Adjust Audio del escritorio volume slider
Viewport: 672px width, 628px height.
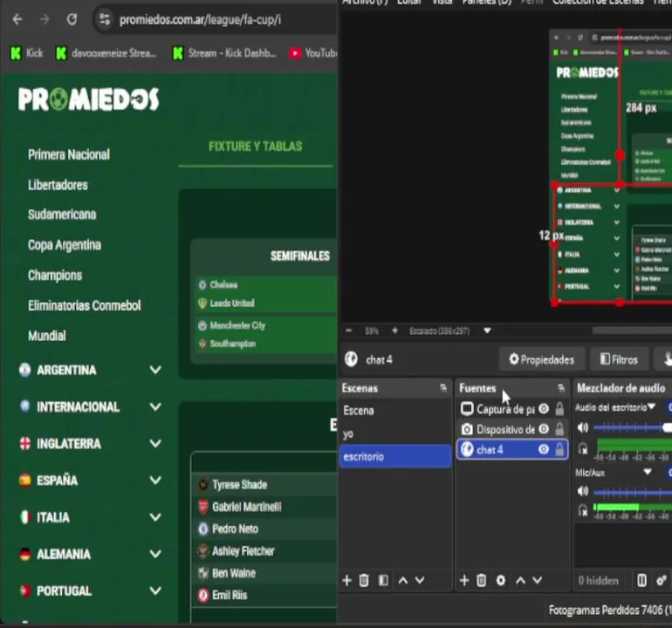coord(633,427)
